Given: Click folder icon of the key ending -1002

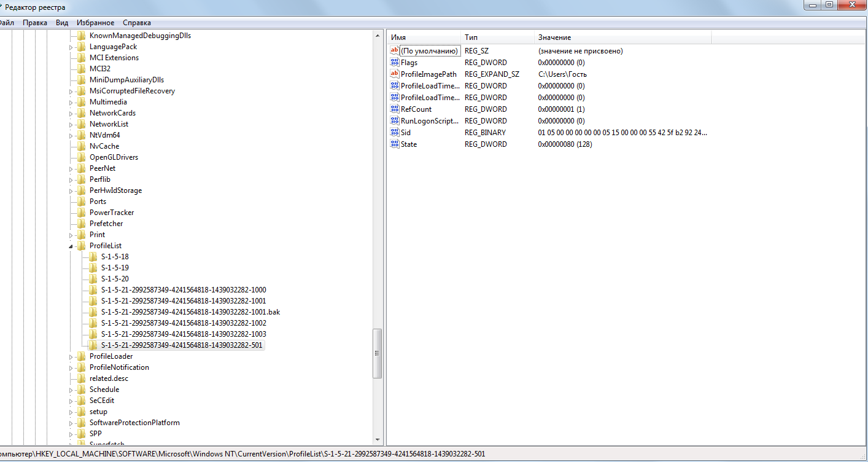Looking at the screenshot, I should [x=93, y=323].
